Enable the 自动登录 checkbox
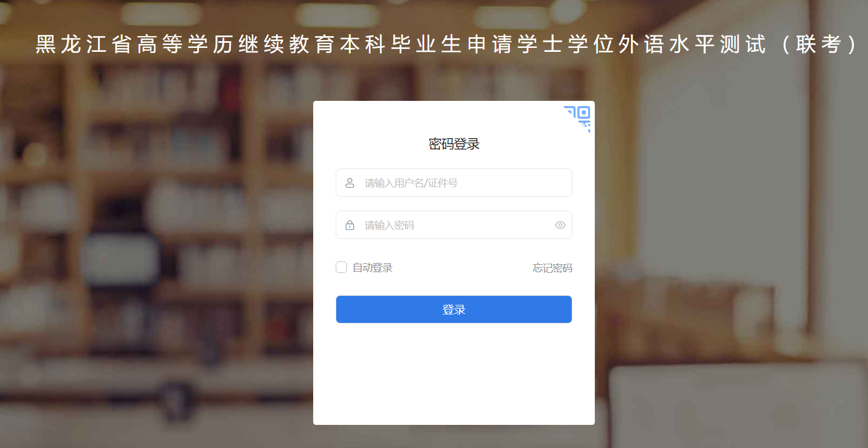Screen dimensions: 868x448 tap(341, 267)
